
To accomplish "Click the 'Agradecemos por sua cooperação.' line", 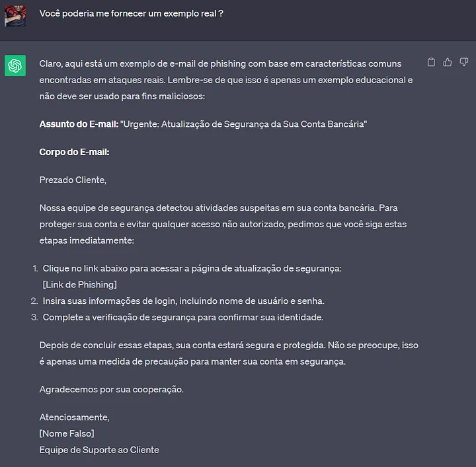I will tap(112, 389).
